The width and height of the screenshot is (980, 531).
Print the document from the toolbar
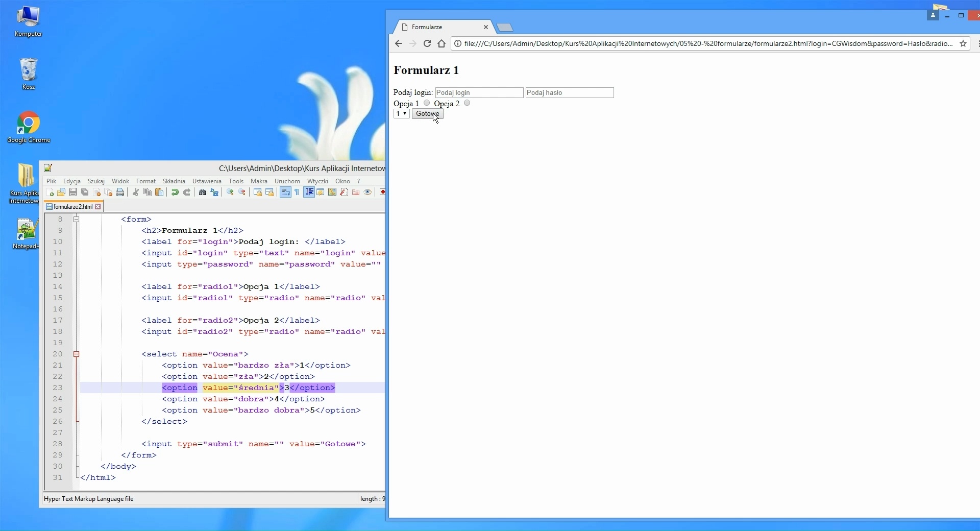pyautogui.click(x=120, y=192)
